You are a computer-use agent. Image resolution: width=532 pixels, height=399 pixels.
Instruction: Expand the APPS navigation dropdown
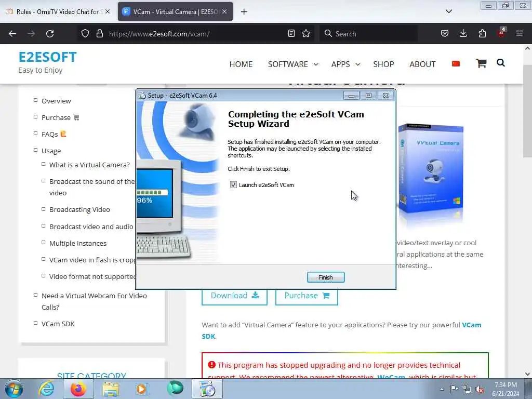click(345, 64)
